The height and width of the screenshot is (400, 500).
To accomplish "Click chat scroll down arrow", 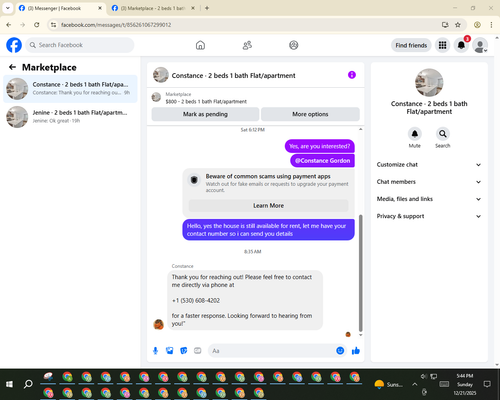I will pyautogui.click(x=360, y=335).
